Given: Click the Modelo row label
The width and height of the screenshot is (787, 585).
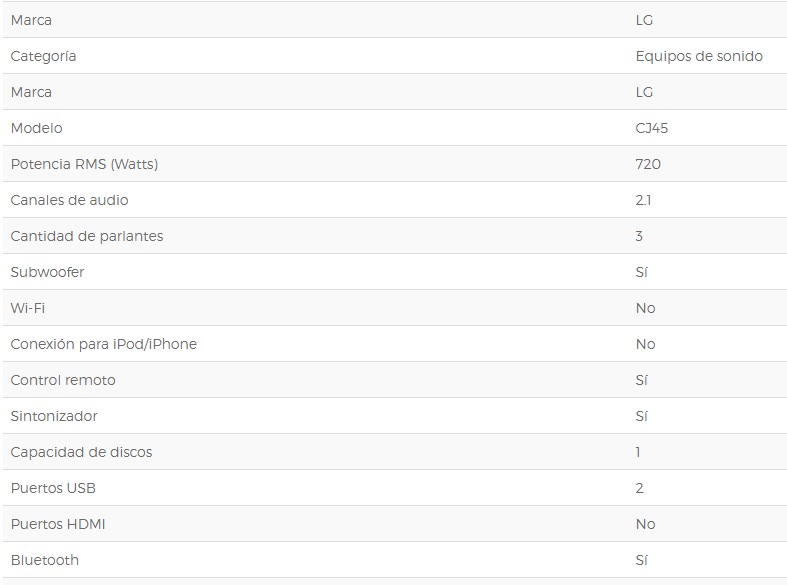Looking at the screenshot, I should click(x=36, y=128).
